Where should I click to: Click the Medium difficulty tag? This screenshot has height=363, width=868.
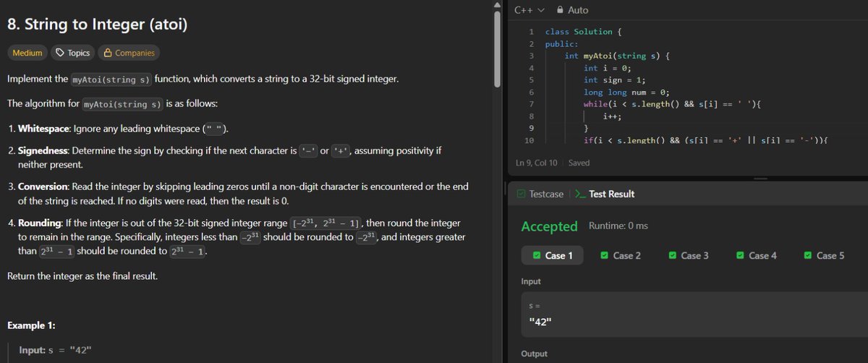[x=27, y=53]
